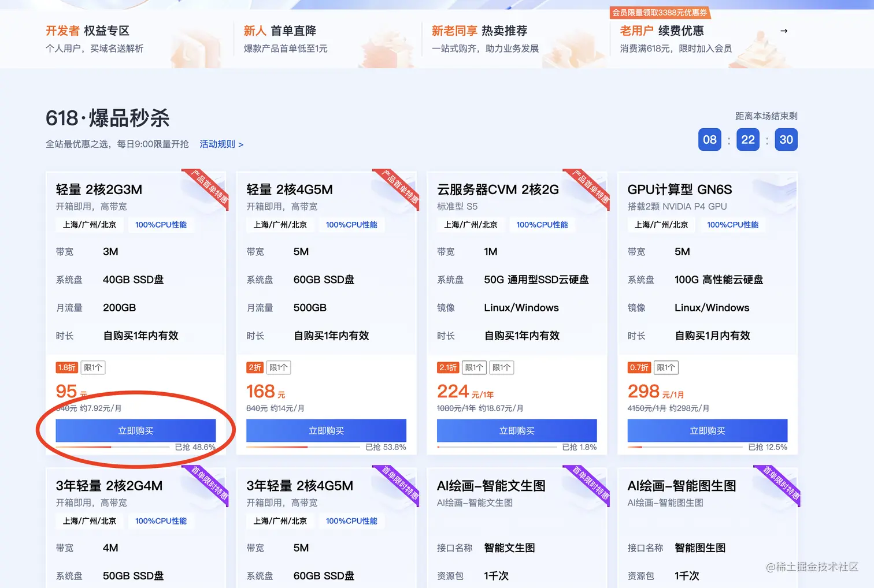The width and height of the screenshot is (874, 588).
Task: Click the 2.1折 badge on 云服务器CVM card
Action: tap(447, 367)
